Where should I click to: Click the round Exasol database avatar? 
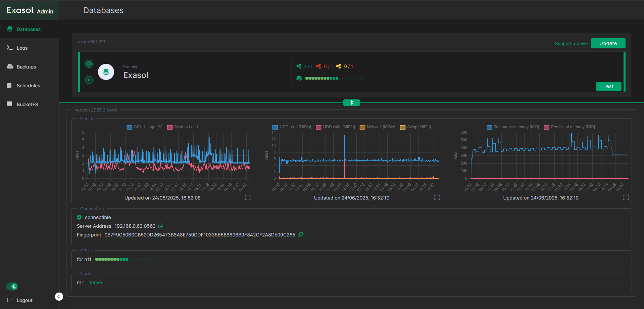coord(106,72)
